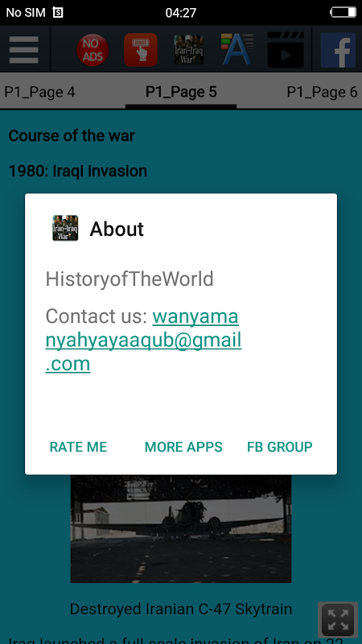Open the wanyamanyahyayaaqub@gmail.com email link
Image resolution: width=362 pixels, height=644 pixels.
coord(143,341)
